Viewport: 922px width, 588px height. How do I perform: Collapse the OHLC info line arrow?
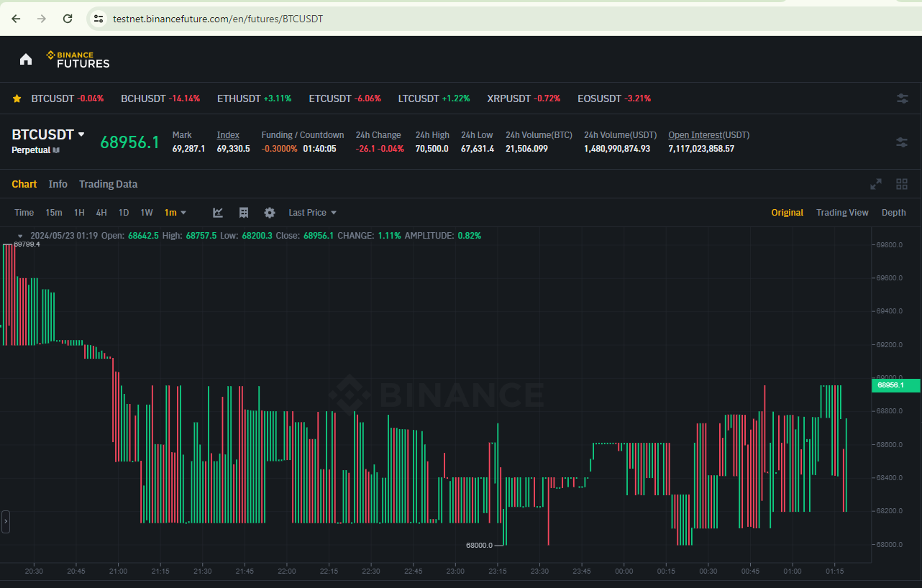[20, 236]
